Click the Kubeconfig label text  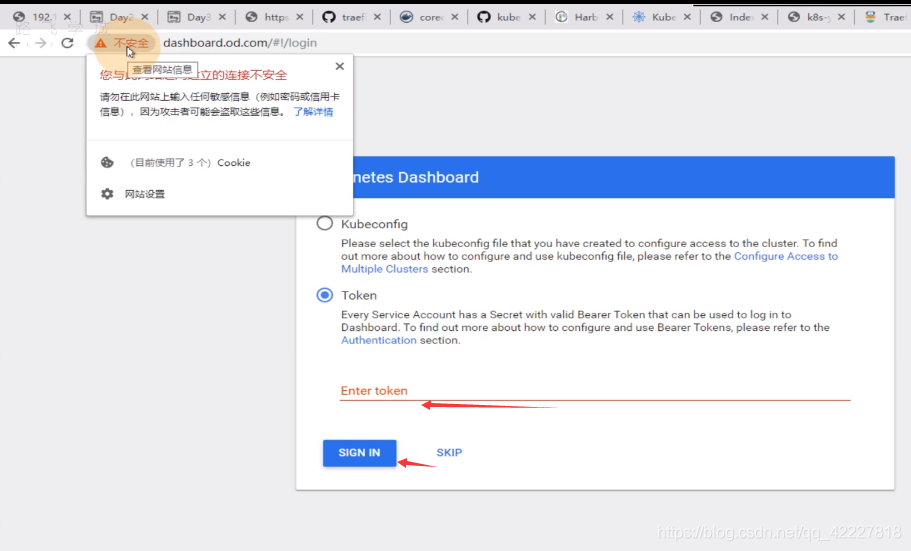pyautogui.click(x=374, y=224)
